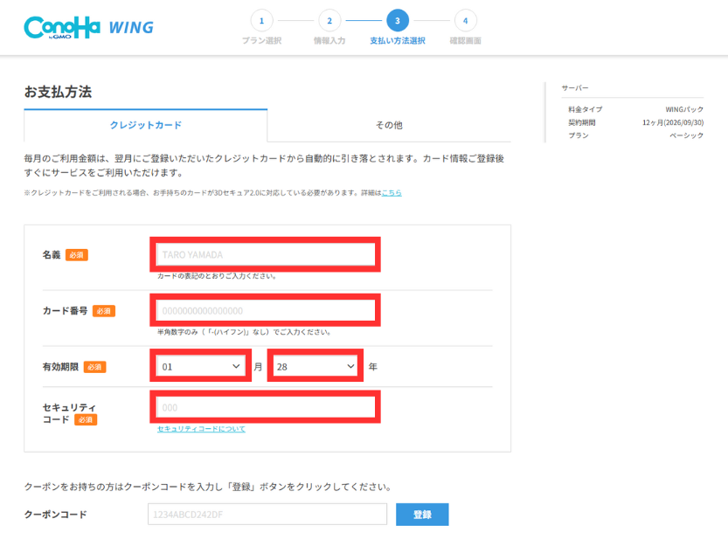
Task: Click the サーバー summary heading
Action: coord(575,88)
